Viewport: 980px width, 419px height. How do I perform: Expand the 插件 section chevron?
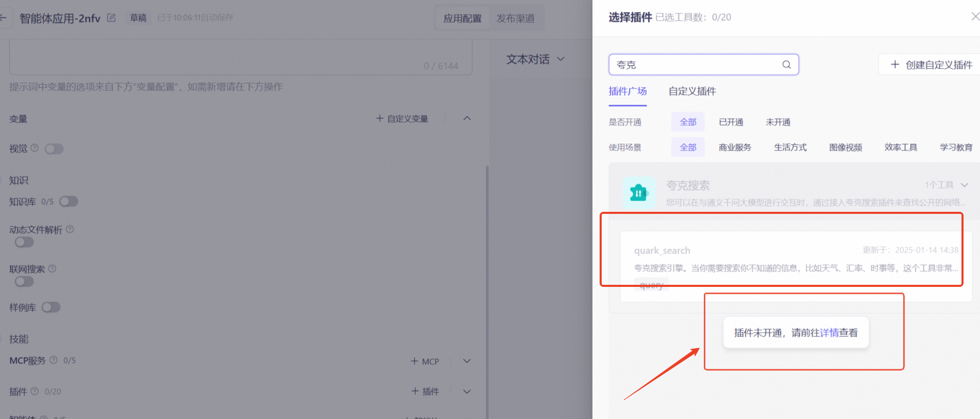coord(467,391)
